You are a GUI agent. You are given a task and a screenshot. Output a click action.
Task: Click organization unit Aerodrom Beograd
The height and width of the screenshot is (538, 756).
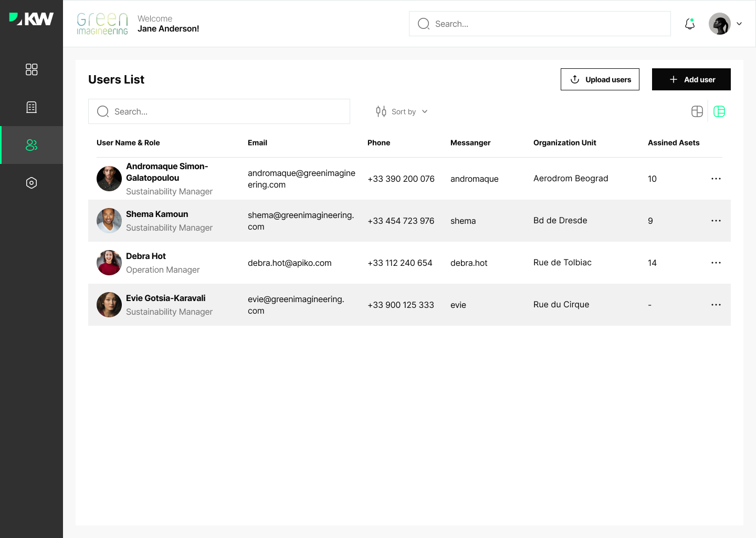pyautogui.click(x=571, y=178)
